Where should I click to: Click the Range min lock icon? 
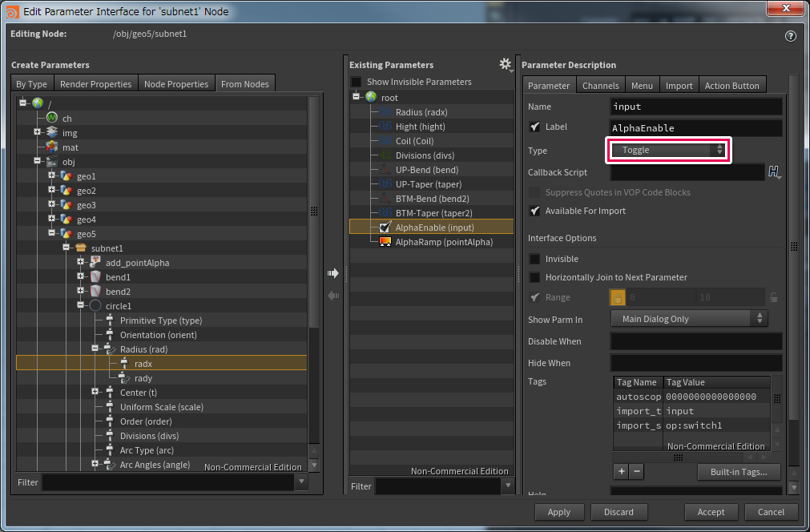618,297
